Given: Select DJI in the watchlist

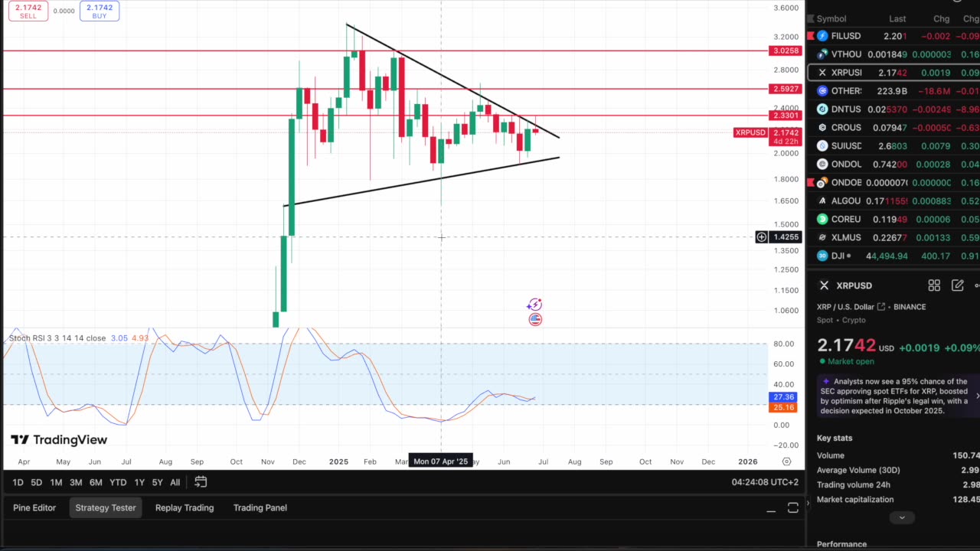Looking at the screenshot, I should [x=893, y=256].
